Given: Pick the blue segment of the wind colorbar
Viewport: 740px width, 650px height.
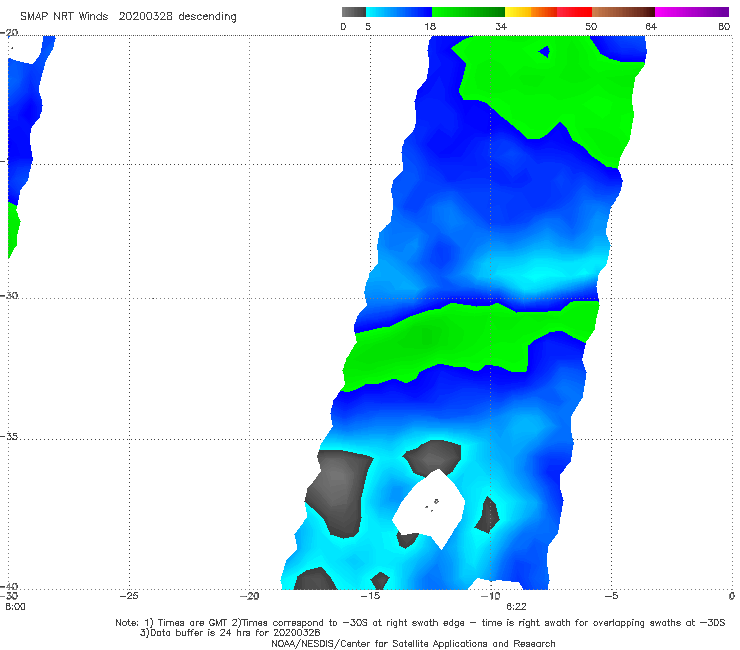Looking at the screenshot, I should (399, 12).
